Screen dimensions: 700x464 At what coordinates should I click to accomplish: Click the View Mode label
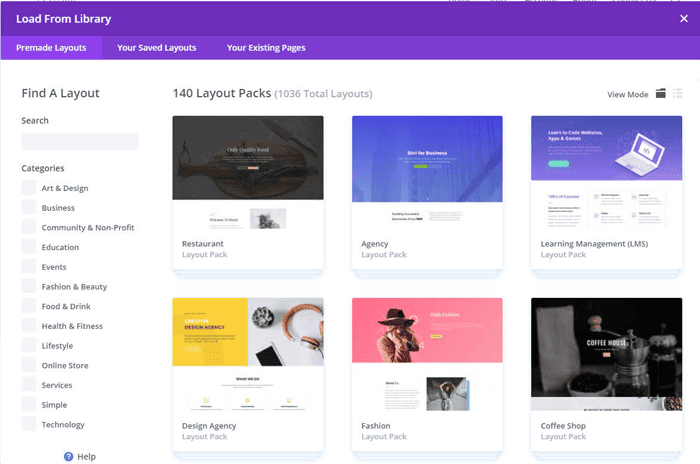point(628,94)
